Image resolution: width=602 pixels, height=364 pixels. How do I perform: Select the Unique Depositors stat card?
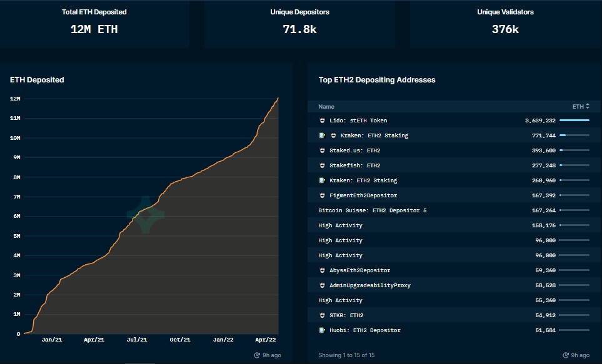pyautogui.click(x=299, y=22)
